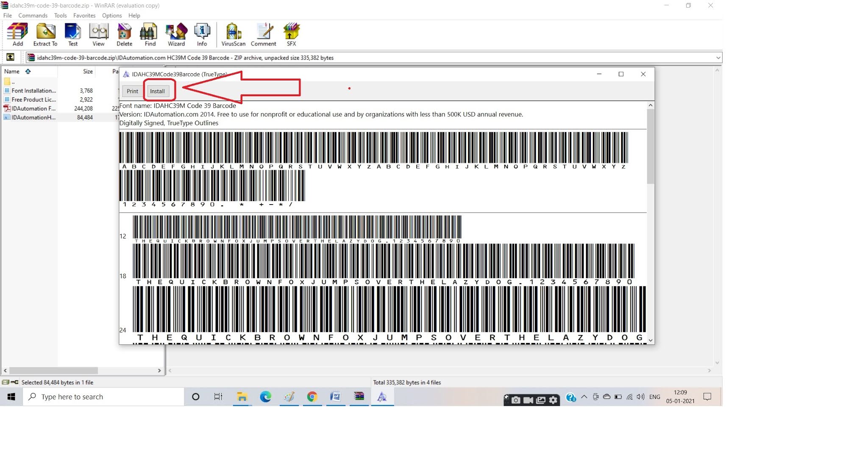868x476 pixels.
Task: Open the Commands menu
Action: tap(33, 15)
